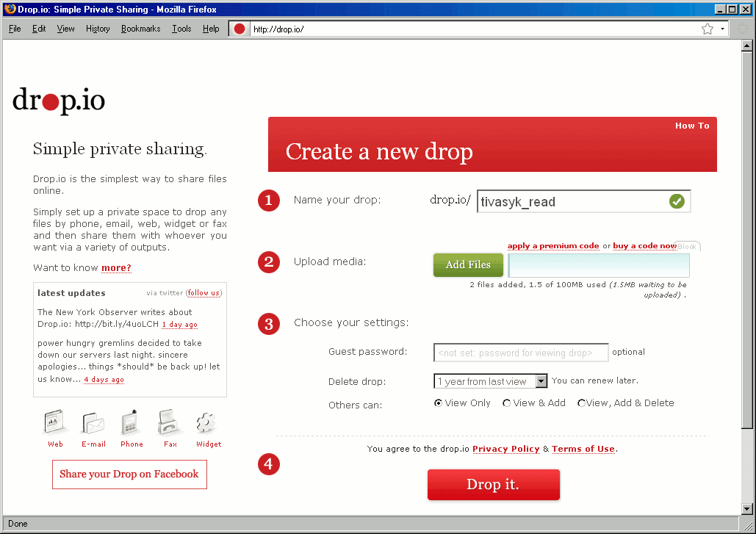Click the upload progress bar
The image size is (756, 534).
599,265
